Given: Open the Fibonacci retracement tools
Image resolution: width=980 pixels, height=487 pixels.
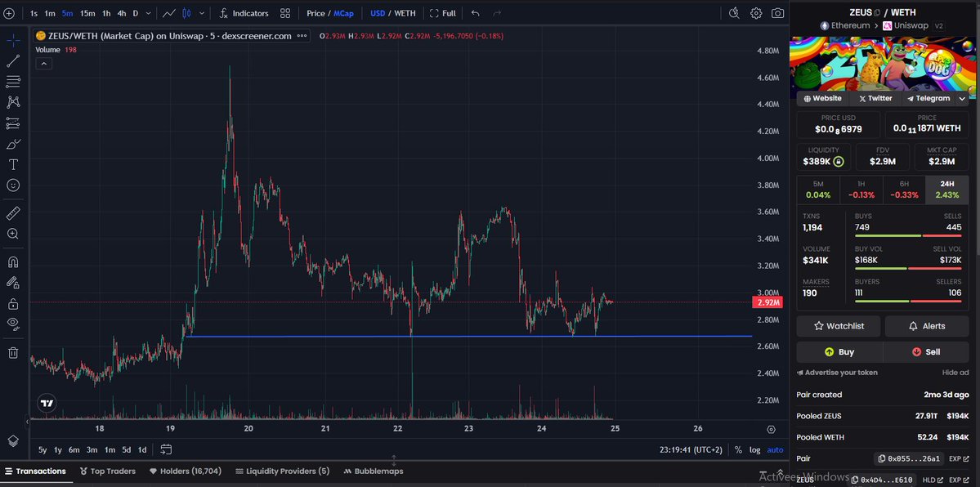Looking at the screenshot, I should pos(13,81).
